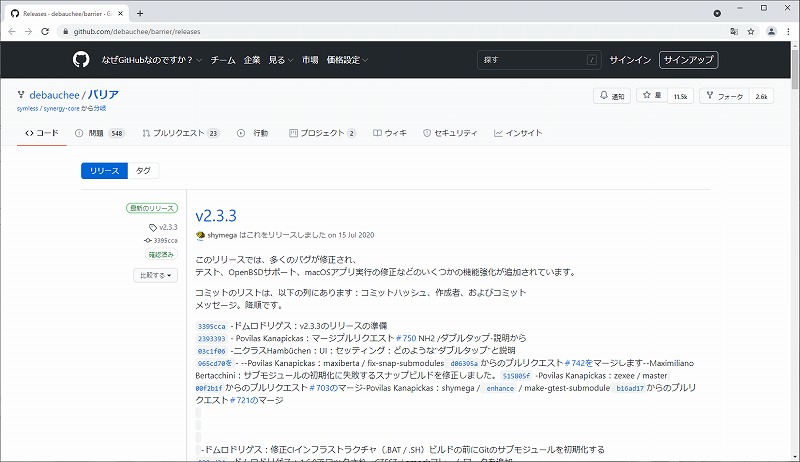The image size is (800, 462).
Task: Open commit hash b16ad17
Action: point(630,389)
